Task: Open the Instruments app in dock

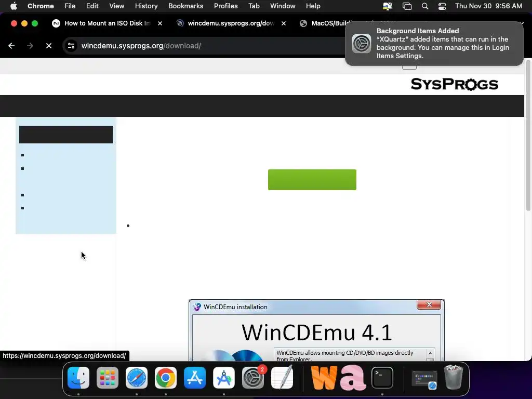Action: pyautogui.click(x=224, y=378)
